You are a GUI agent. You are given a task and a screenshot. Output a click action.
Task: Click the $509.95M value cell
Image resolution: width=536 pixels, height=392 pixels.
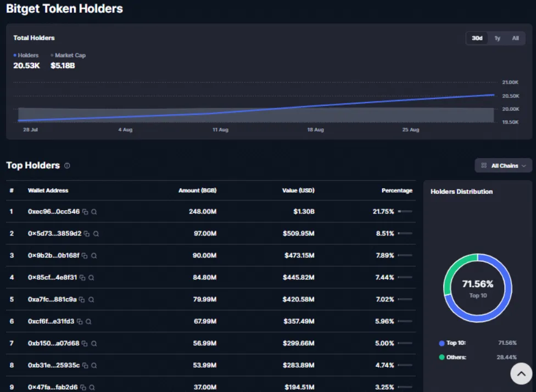(x=299, y=233)
